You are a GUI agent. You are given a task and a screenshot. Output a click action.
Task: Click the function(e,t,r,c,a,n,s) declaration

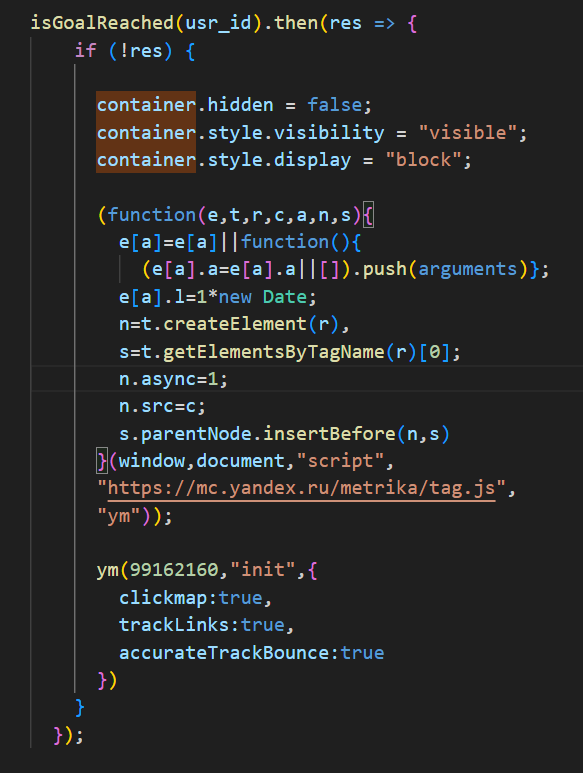230,215
